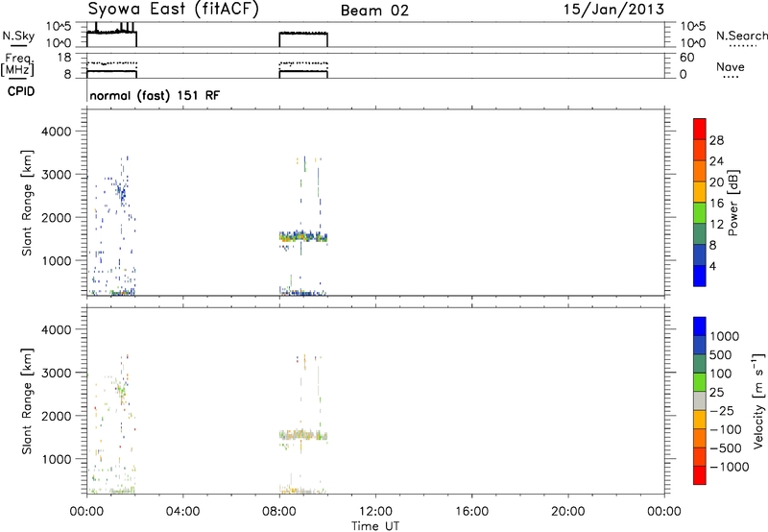
Task: Click the '04:00' time axis label
Action: 182,512
